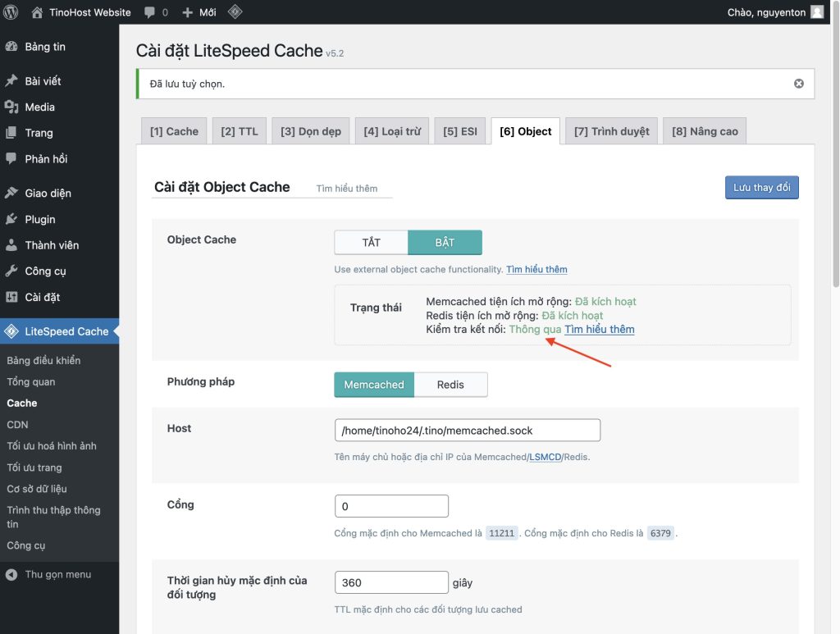This screenshot has height=634, width=840.
Task: Click the Bài viết pin icon
Action: (x=11, y=81)
